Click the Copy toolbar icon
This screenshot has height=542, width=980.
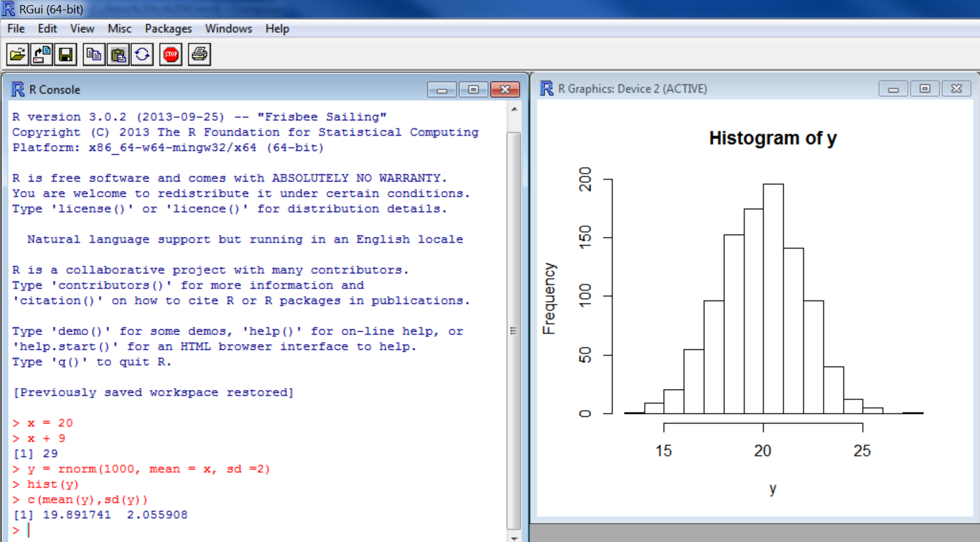coord(93,54)
